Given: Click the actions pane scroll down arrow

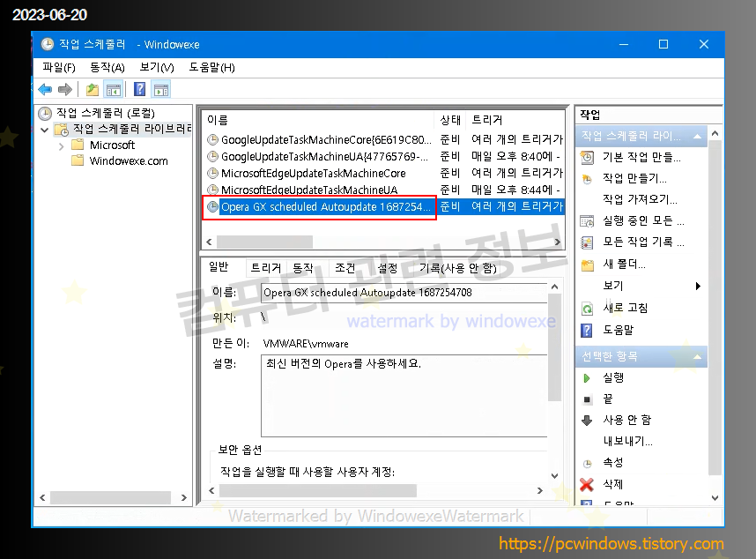Looking at the screenshot, I should point(715,498).
